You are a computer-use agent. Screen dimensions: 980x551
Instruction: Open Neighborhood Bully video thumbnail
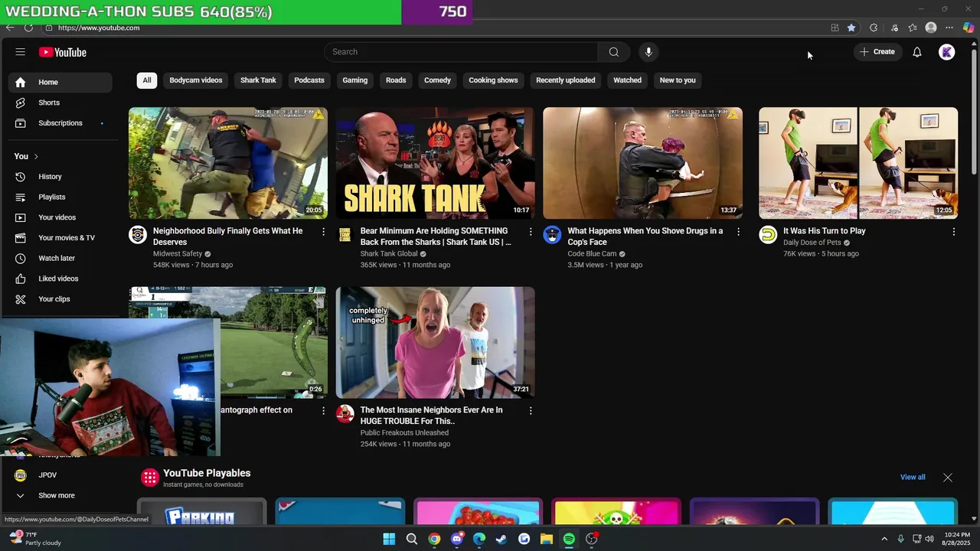tap(228, 163)
